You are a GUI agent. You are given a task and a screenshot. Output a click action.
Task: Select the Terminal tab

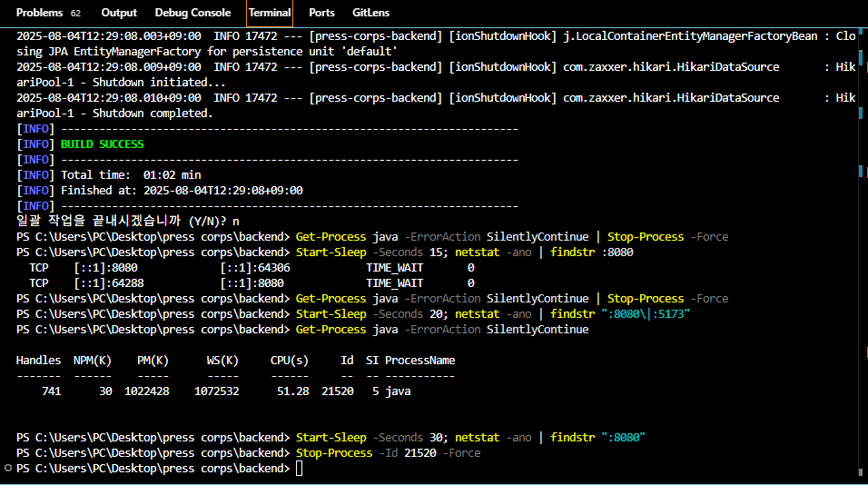point(270,13)
